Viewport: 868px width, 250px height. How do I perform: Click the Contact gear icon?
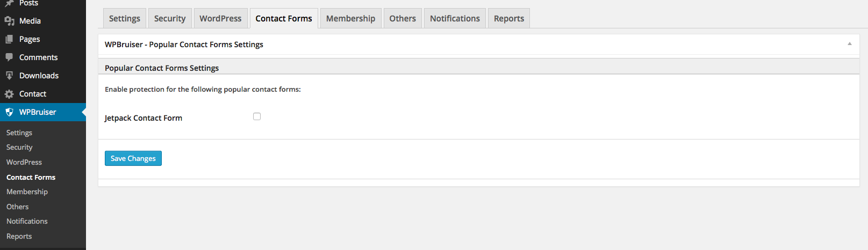click(x=9, y=94)
